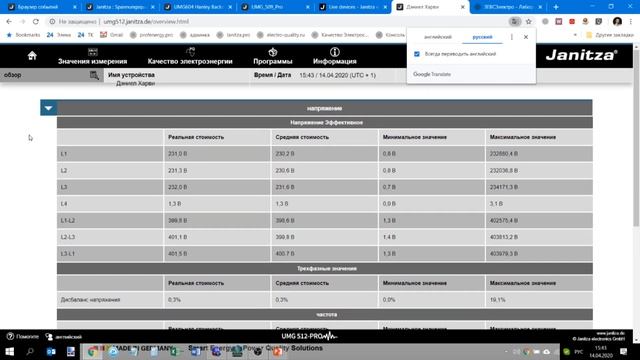Go back in browser

point(9,21)
